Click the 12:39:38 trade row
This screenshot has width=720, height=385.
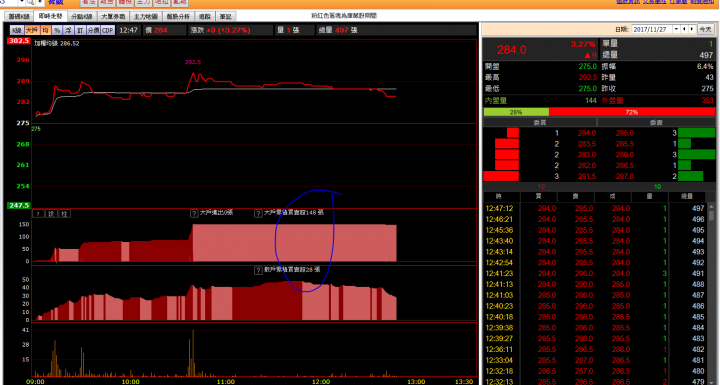[594, 328]
